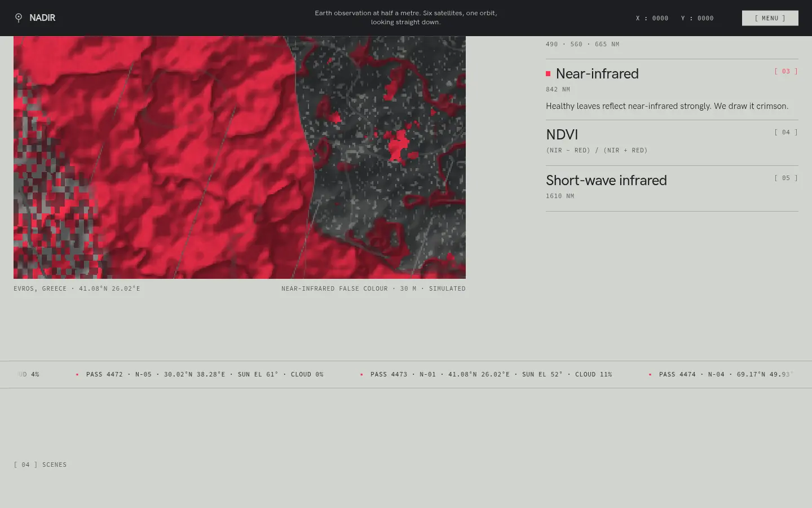812x508 pixels.
Task: Click the CLOUD 0% ticker value
Action: (307, 374)
